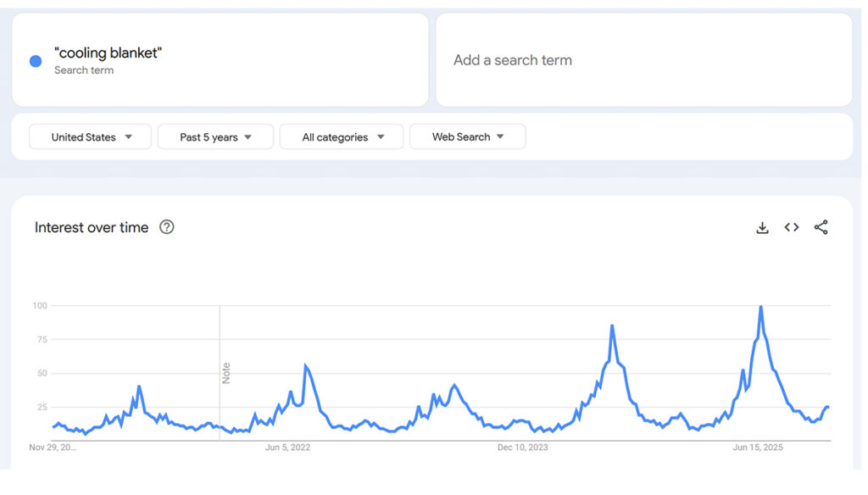
Task: Click the 75 value on the y-axis
Action: 41,339
